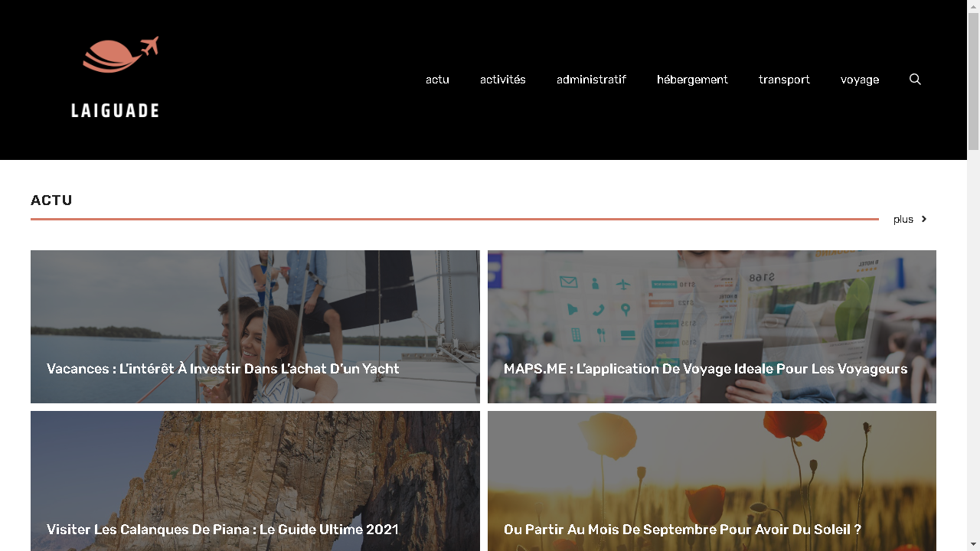980x551 pixels.
Task: Click the plus link for more actu
Action: click(903, 220)
